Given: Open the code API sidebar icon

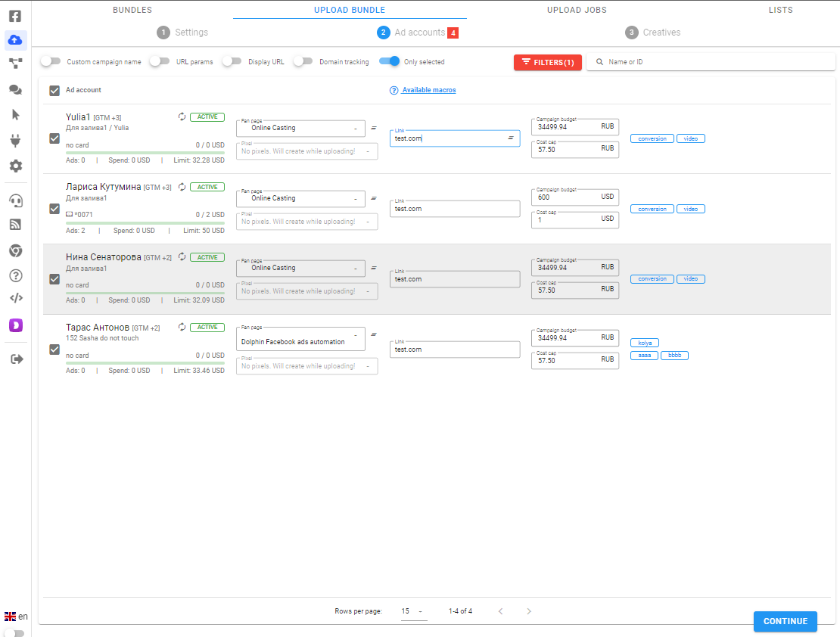Looking at the screenshot, I should click(16, 298).
